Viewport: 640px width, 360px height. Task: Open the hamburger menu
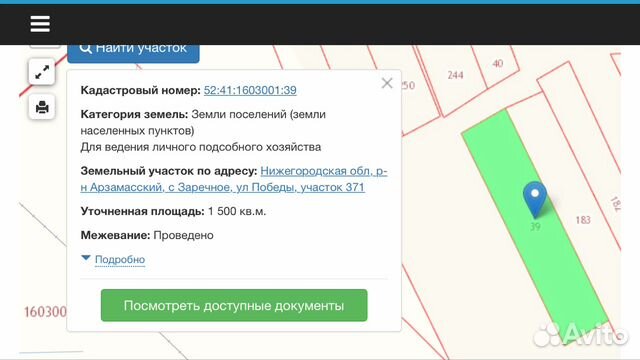(x=40, y=24)
